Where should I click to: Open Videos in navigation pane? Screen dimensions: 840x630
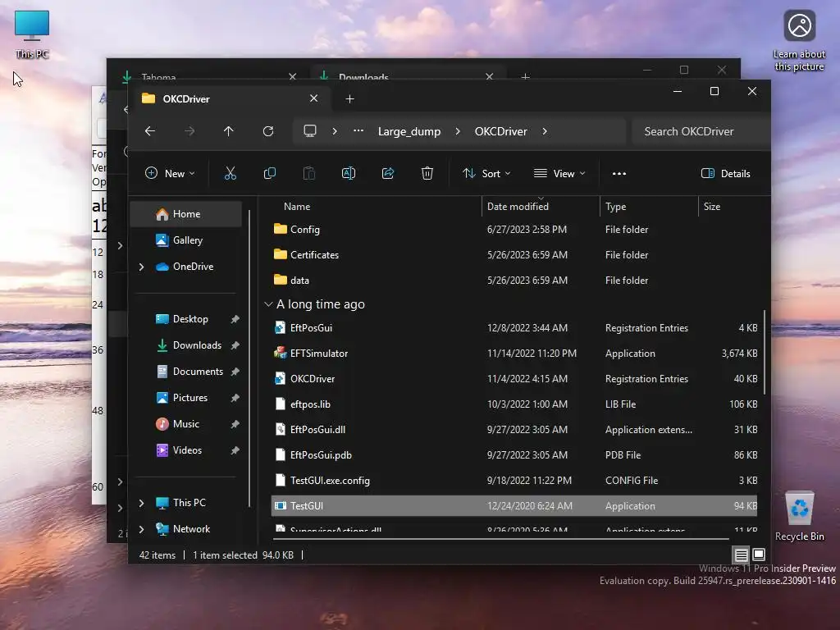[186, 450]
